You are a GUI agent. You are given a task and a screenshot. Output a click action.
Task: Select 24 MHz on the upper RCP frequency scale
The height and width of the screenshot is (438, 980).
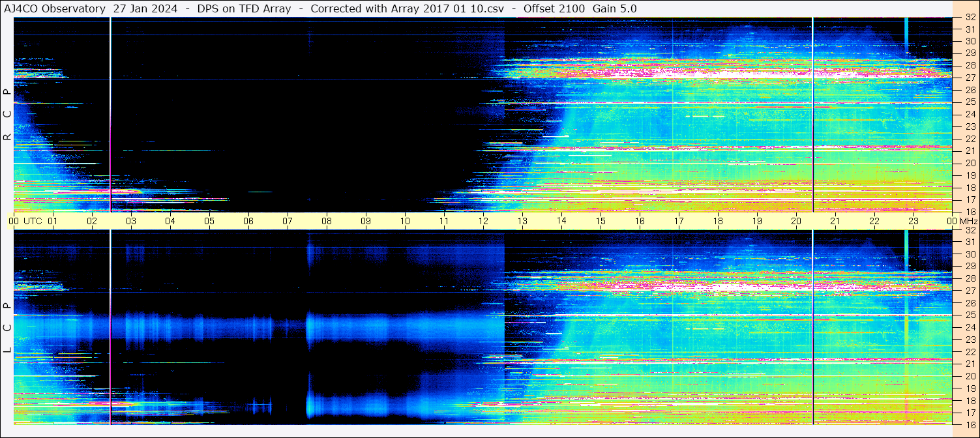click(x=970, y=115)
